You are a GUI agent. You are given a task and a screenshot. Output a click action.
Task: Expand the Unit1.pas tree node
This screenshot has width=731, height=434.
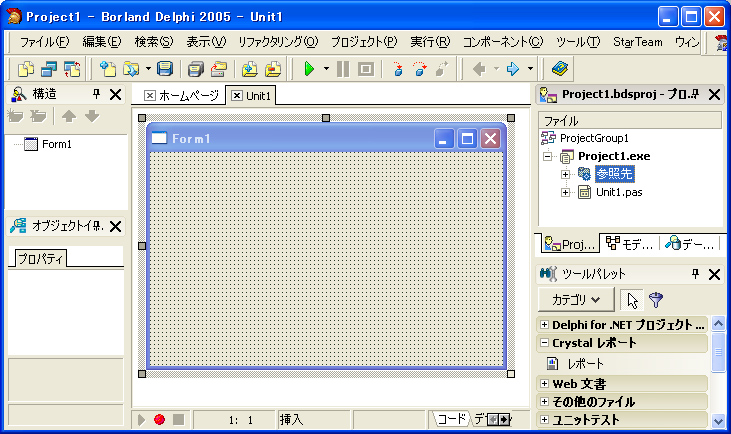(x=565, y=192)
